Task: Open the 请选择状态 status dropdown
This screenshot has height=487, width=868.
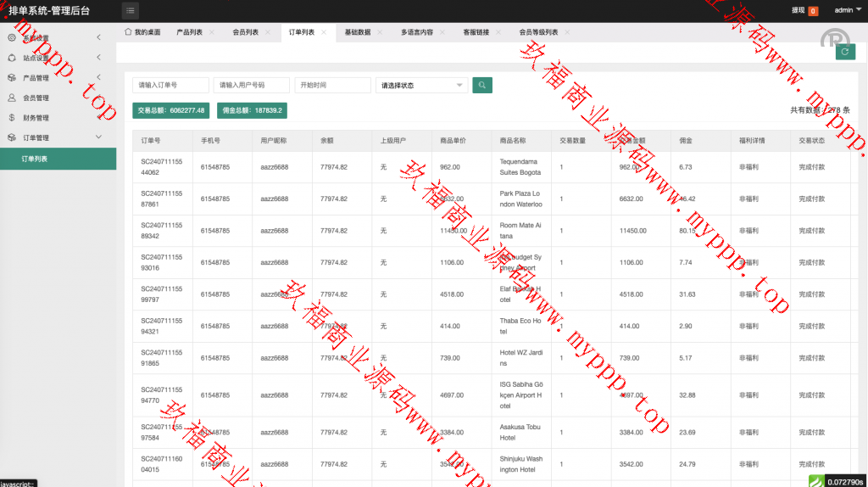Action: [x=421, y=85]
